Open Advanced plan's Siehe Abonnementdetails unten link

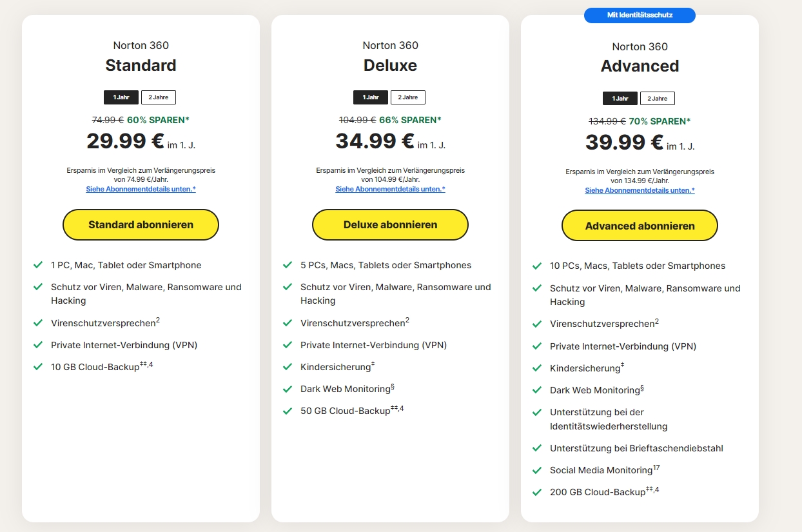640,190
